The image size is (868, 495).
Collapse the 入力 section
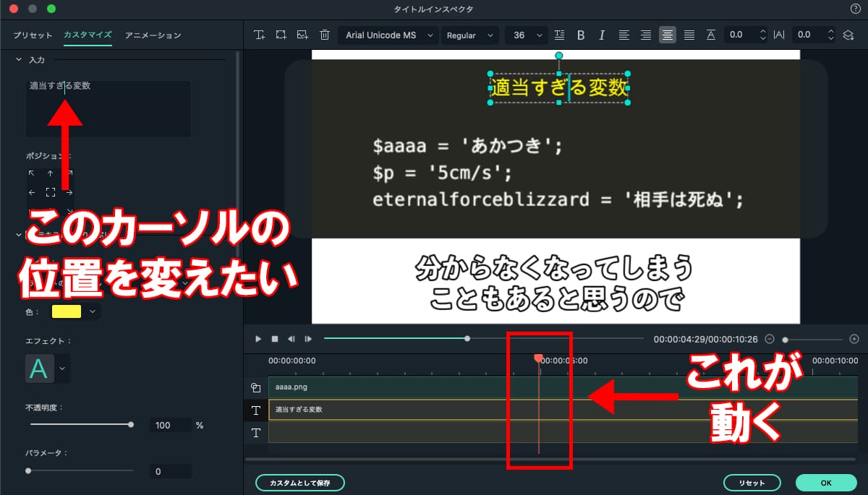[x=19, y=60]
